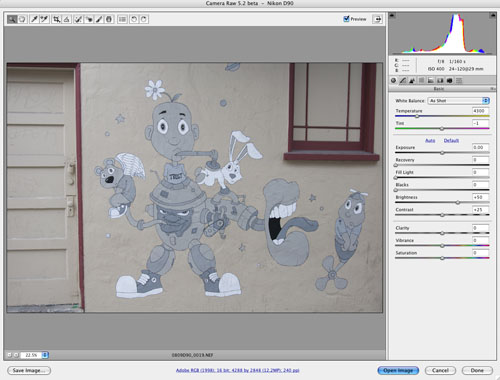This screenshot has width=500, height=380.
Task: Click the Clarity slider handle
Action: coord(442,233)
